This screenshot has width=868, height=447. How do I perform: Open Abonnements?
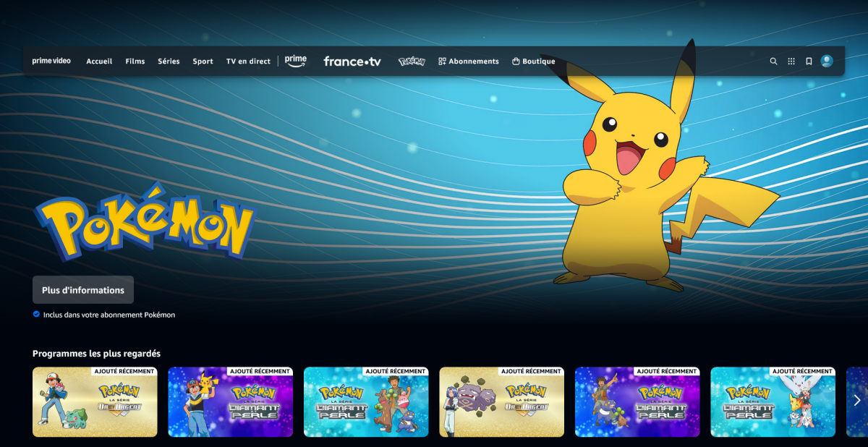coord(469,61)
